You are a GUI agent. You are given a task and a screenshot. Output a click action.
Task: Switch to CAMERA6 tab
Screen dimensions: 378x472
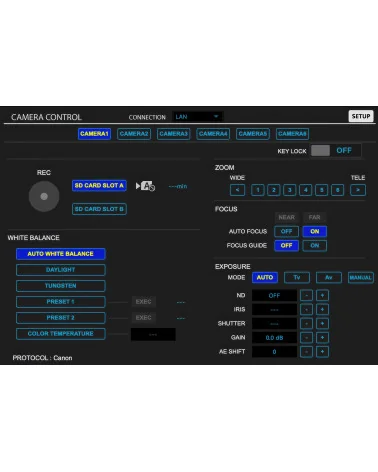click(x=292, y=134)
